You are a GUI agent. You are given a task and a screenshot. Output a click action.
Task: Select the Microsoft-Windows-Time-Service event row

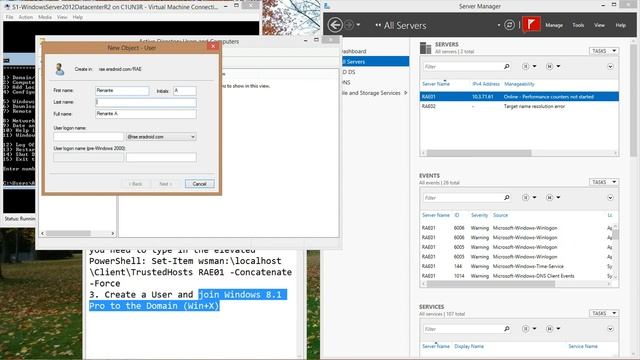click(517, 266)
